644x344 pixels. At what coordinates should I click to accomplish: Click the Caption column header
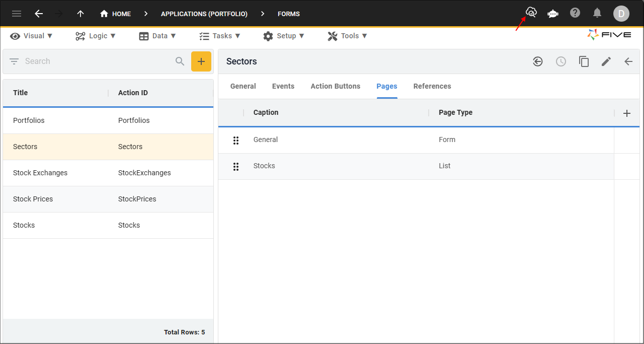click(x=266, y=112)
